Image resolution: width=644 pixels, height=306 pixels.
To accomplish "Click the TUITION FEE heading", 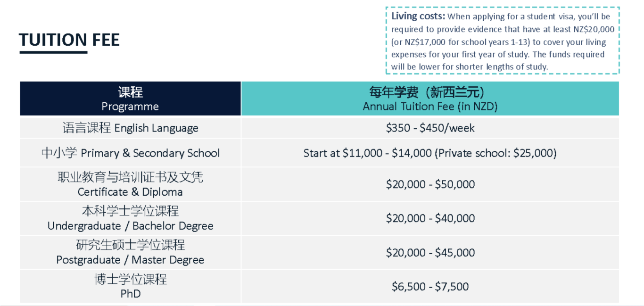I will click(69, 40).
